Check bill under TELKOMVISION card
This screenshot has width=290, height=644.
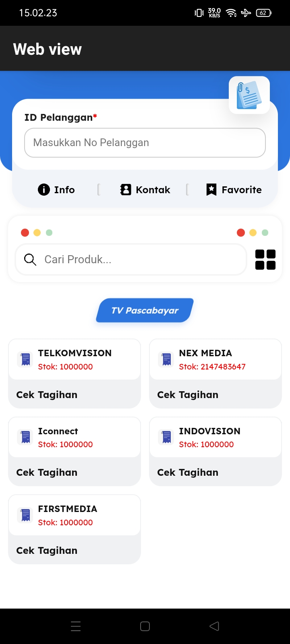click(x=47, y=395)
